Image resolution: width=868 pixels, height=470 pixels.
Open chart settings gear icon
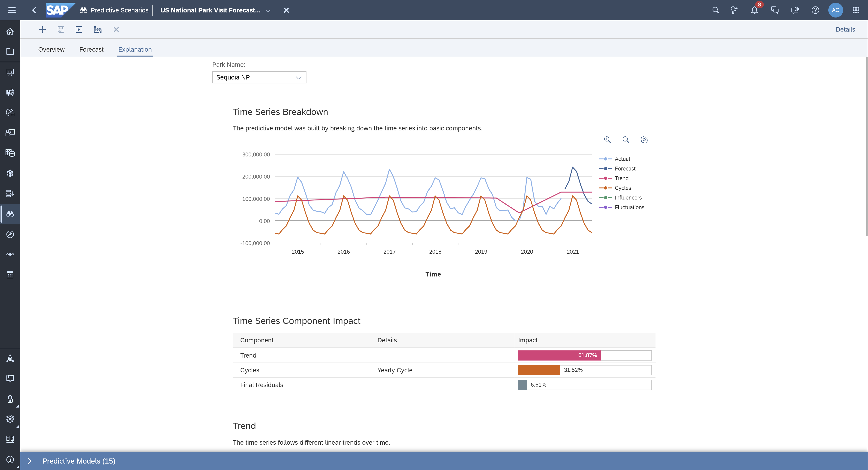644,139
